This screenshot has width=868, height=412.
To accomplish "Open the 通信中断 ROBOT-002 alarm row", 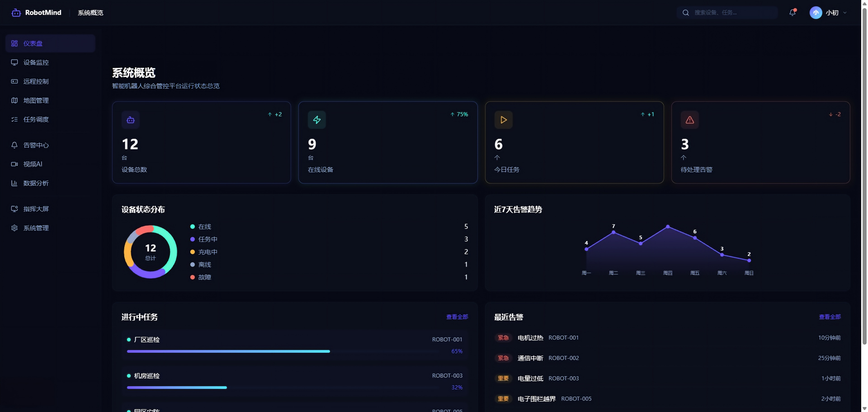I will click(668, 358).
